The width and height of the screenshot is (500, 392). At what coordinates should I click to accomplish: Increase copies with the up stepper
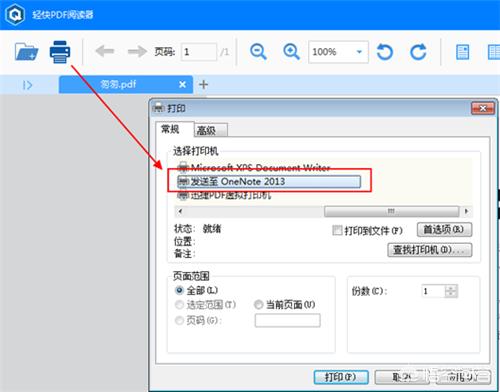[451, 288]
